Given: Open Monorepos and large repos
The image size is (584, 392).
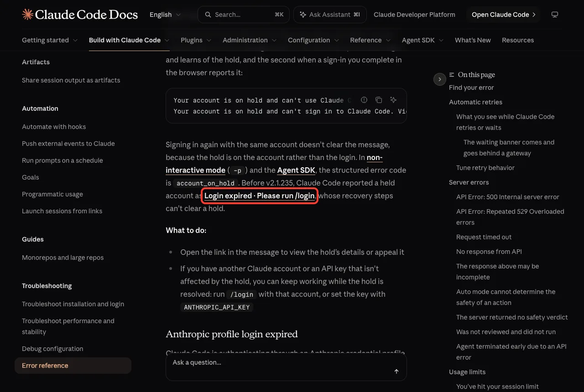Looking at the screenshot, I should pos(63,258).
